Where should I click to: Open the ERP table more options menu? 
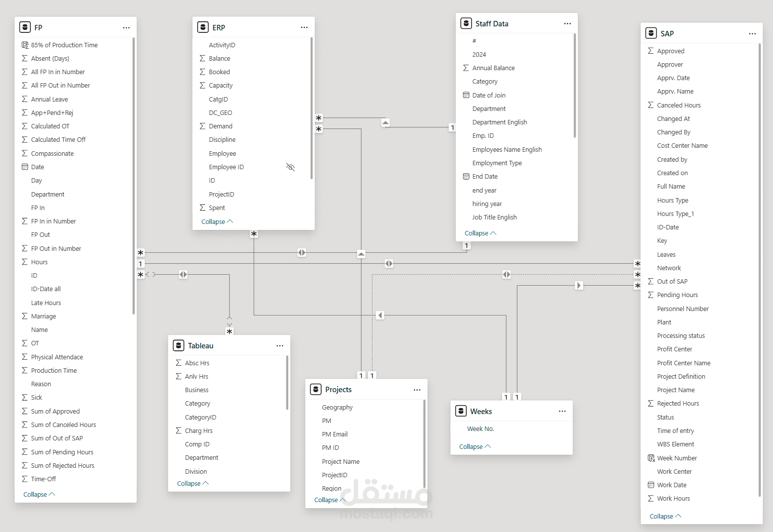[x=304, y=27]
